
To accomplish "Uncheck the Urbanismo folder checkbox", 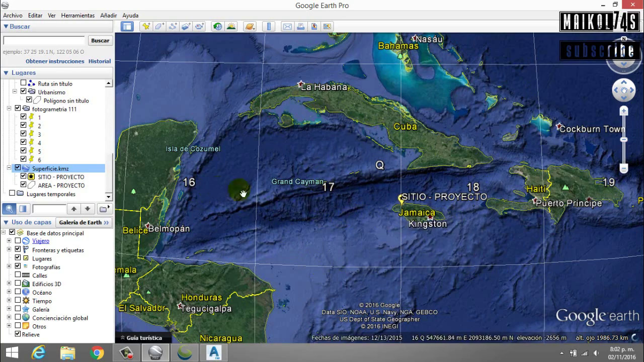I will [23, 92].
